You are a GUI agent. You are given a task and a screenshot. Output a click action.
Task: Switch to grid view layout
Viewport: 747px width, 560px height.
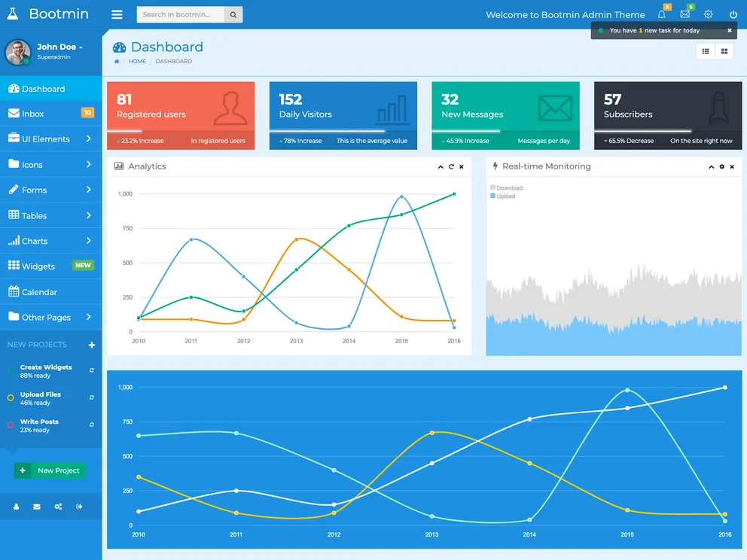coord(724,51)
